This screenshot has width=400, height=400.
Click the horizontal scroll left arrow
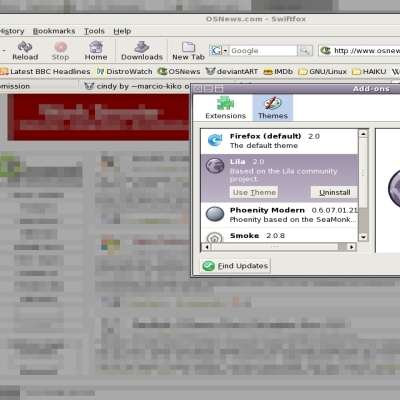click(207, 247)
